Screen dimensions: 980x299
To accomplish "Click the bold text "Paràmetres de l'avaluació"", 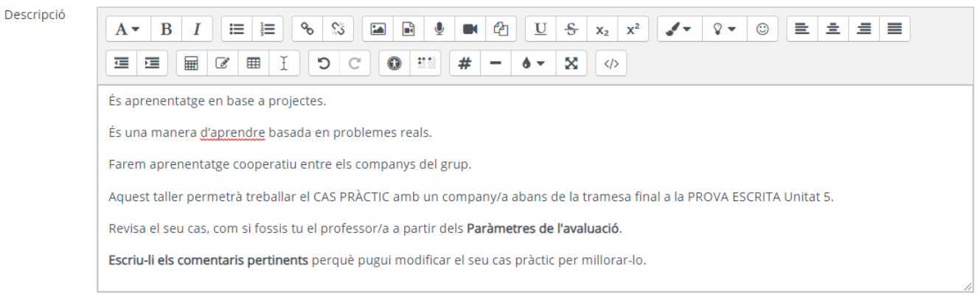I will click(x=543, y=228).
